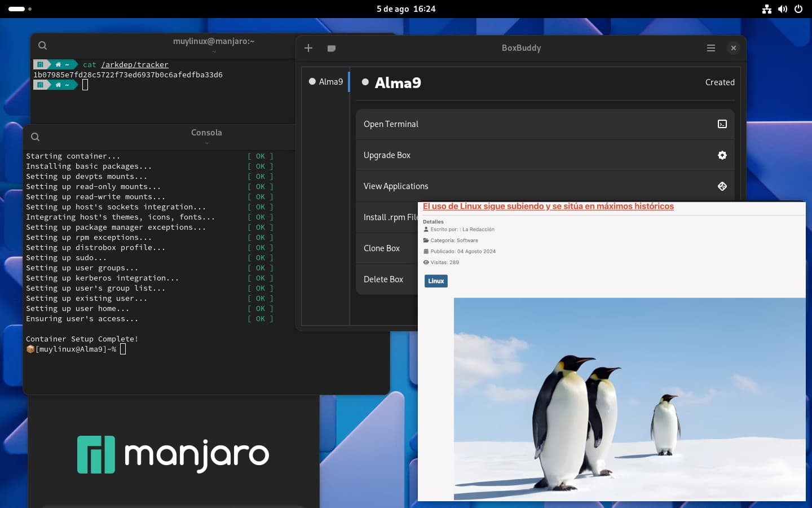The height and width of the screenshot is (508, 812).
Task: Open the clock and calendar in top bar
Action: [x=406, y=9]
